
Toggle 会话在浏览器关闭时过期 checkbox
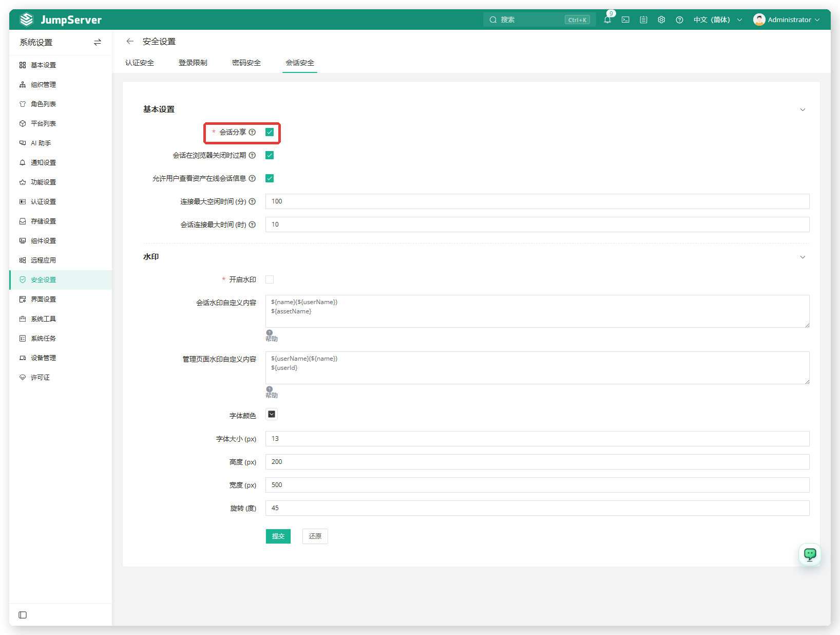270,155
